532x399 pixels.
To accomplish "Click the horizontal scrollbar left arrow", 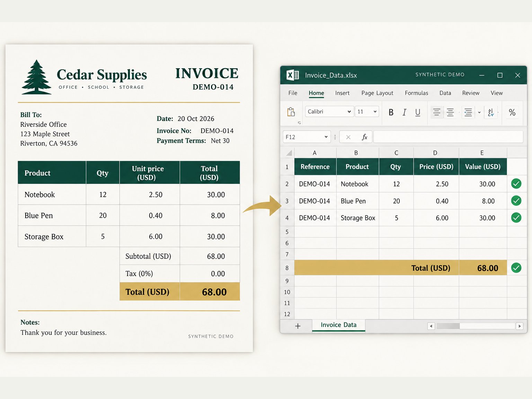I will pos(431,326).
